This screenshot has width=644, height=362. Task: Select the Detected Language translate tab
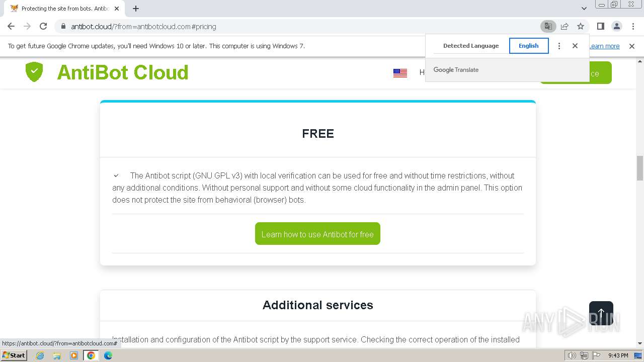click(x=471, y=46)
